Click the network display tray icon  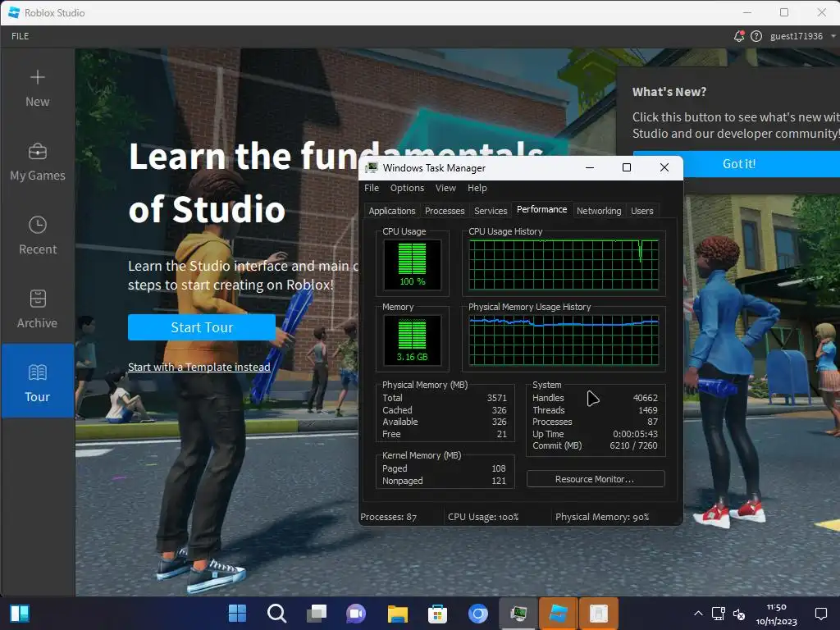719,613
